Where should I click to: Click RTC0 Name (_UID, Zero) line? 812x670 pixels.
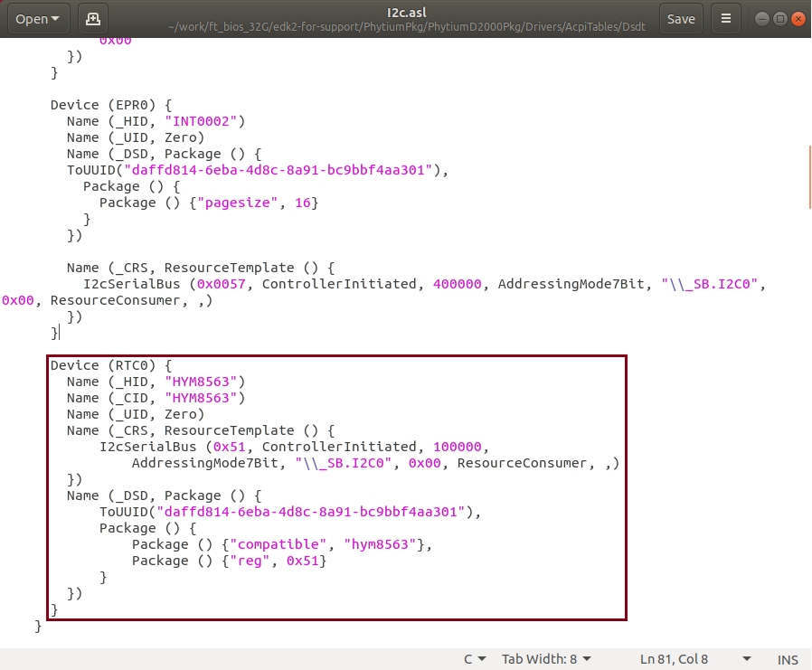[136, 414]
